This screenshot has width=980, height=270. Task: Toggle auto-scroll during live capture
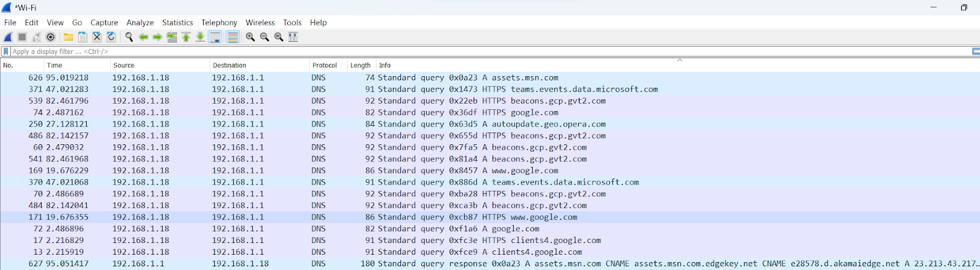tap(215, 37)
